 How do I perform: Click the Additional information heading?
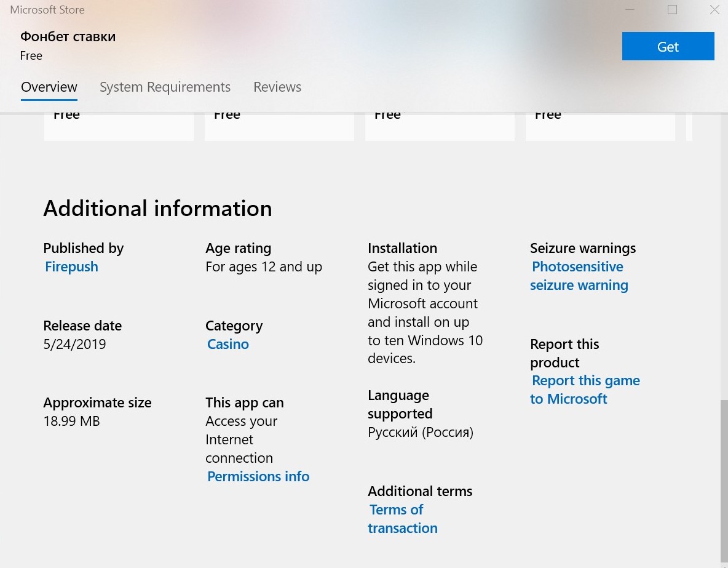click(x=158, y=208)
